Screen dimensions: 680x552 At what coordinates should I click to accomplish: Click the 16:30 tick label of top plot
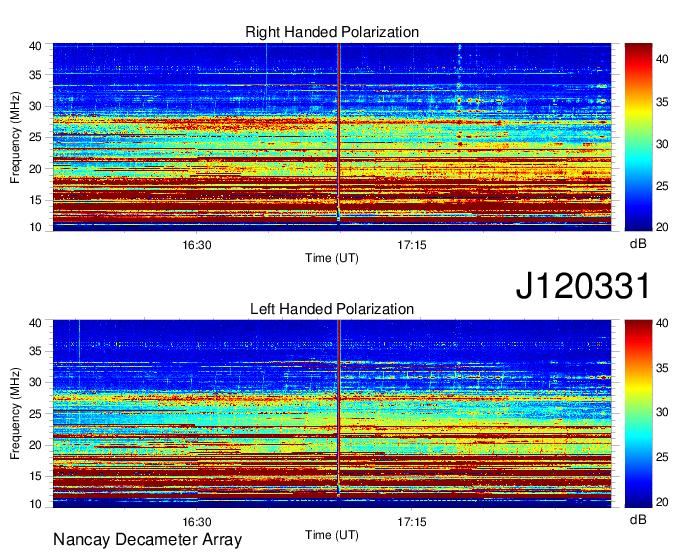pos(197,245)
